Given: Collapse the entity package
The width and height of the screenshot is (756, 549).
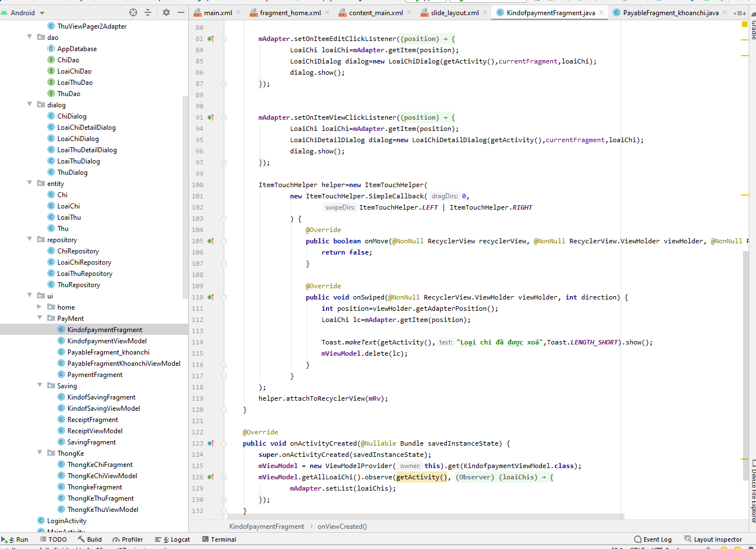Looking at the screenshot, I should [x=30, y=183].
